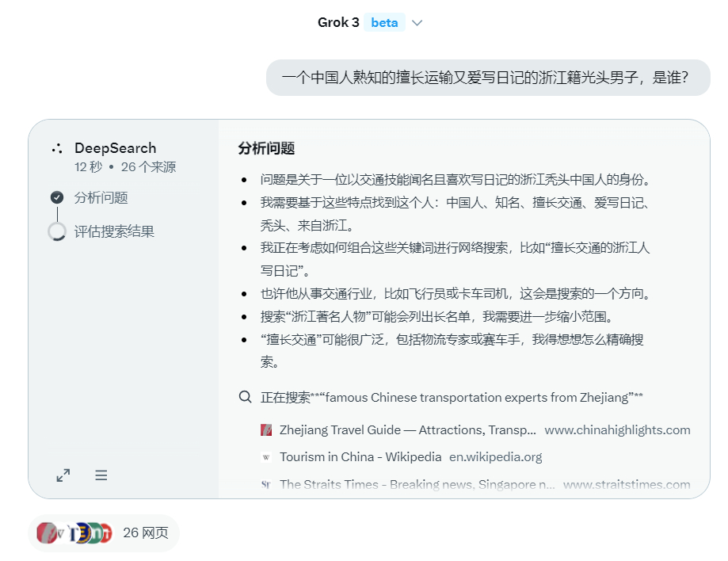This screenshot has width=728, height=561.
Task: Click the DeepSearch panel title
Action: pos(115,148)
